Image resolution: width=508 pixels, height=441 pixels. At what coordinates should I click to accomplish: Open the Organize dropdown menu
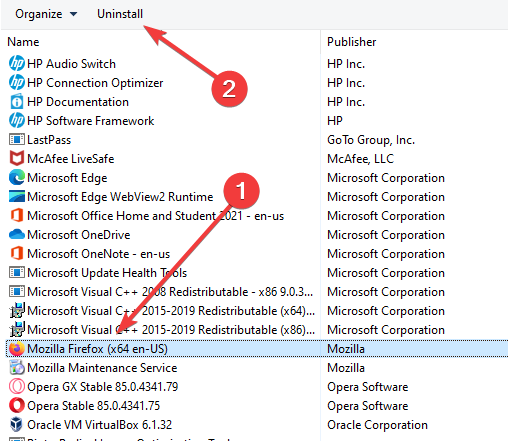point(46,14)
